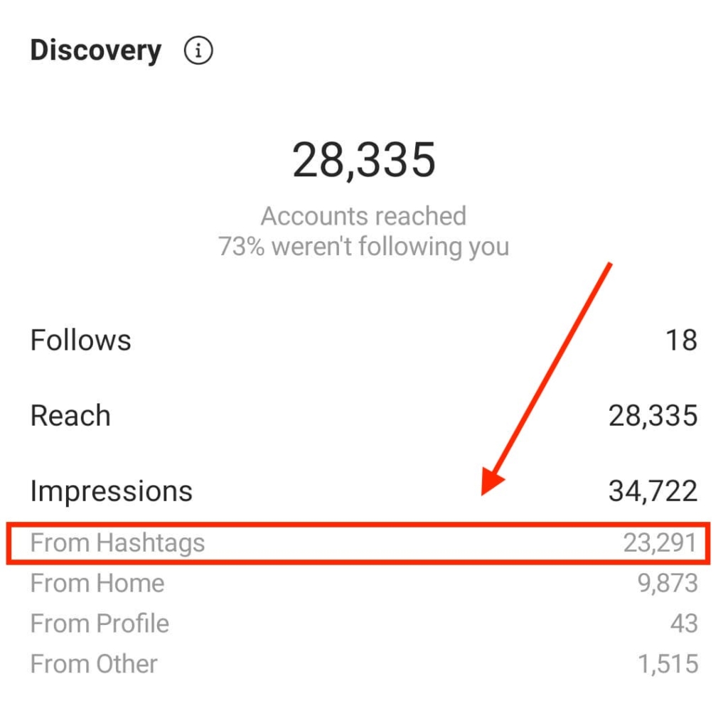Click the Follows row label
Image resolution: width=728 pixels, height=728 pixels.
81,340
